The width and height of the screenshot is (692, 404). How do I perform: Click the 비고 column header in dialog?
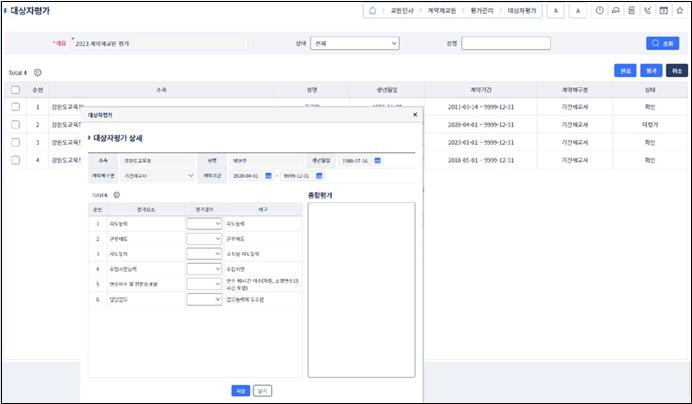[x=263, y=209]
